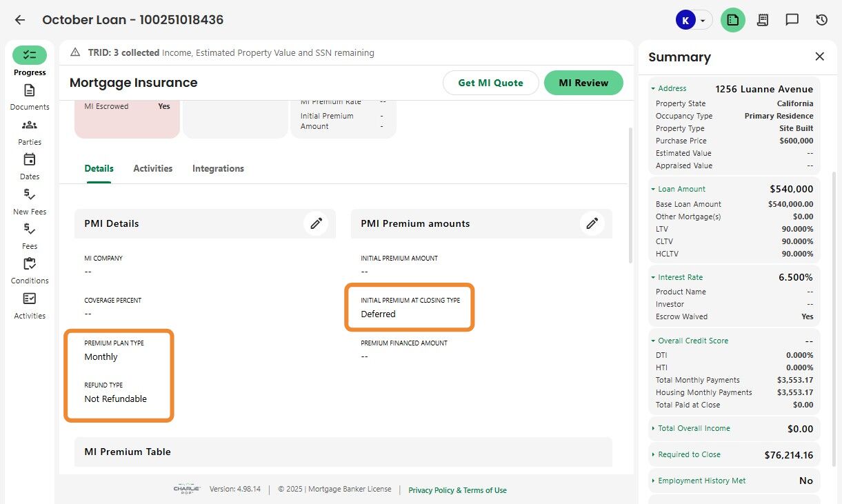
Task: Switch to the Integrations tab
Action: [218, 168]
